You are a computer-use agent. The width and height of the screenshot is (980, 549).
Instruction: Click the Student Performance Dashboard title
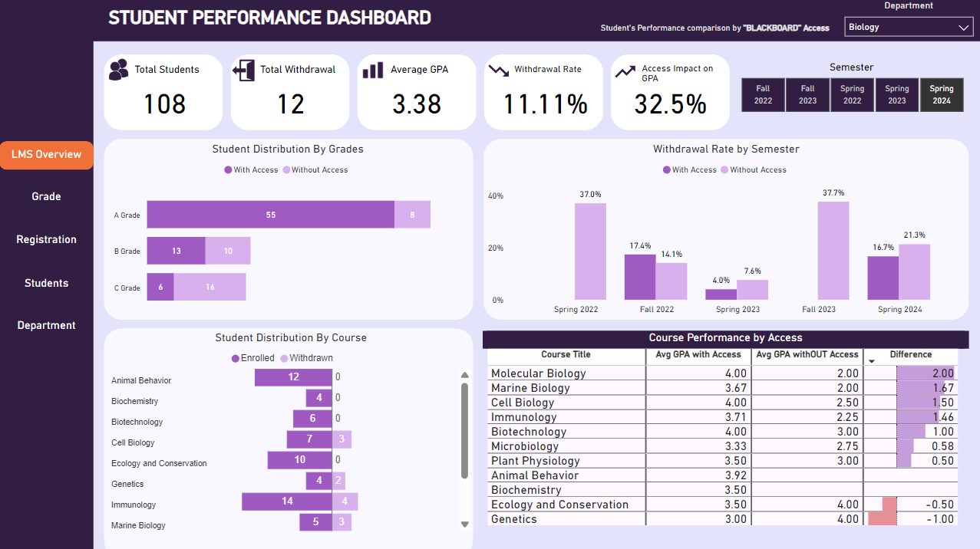pyautogui.click(x=269, y=18)
